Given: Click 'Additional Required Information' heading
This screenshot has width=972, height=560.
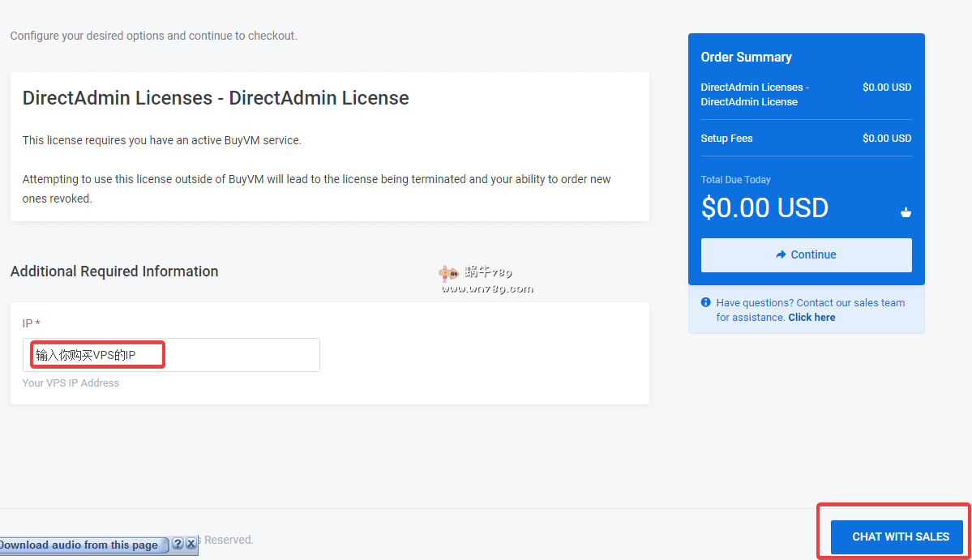Looking at the screenshot, I should coord(114,271).
